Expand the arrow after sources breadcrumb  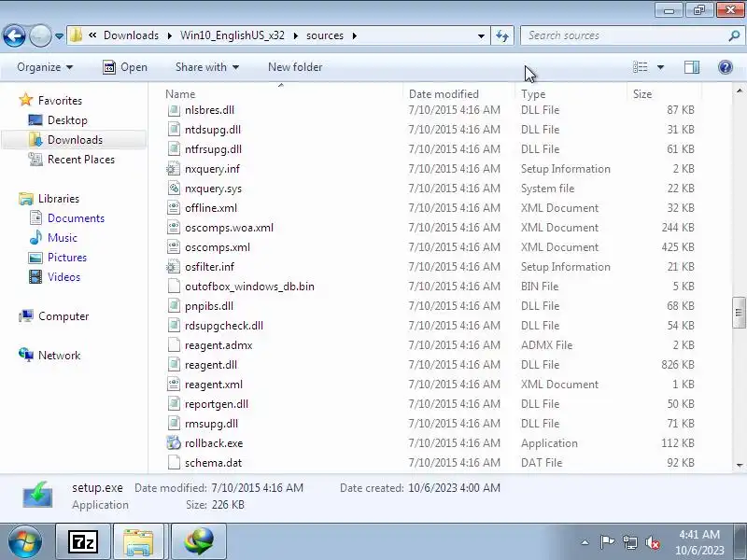click(x=355, y=35)
